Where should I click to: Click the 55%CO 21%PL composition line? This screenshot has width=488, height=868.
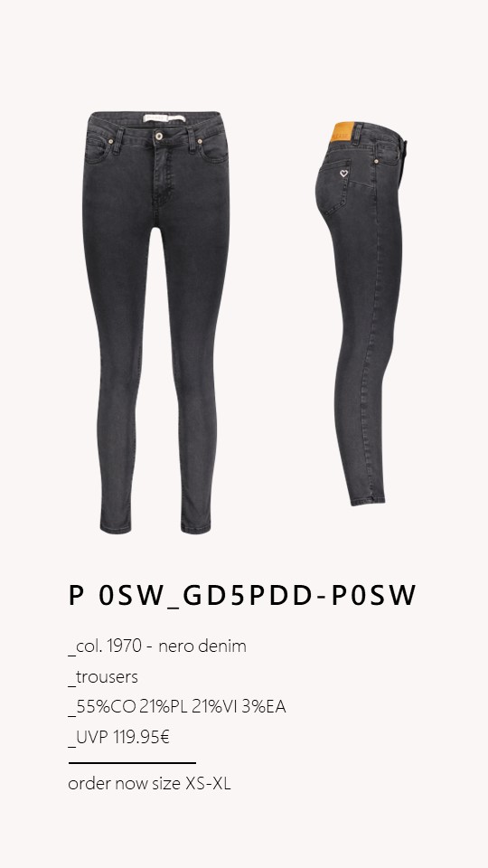coord(177,707)
